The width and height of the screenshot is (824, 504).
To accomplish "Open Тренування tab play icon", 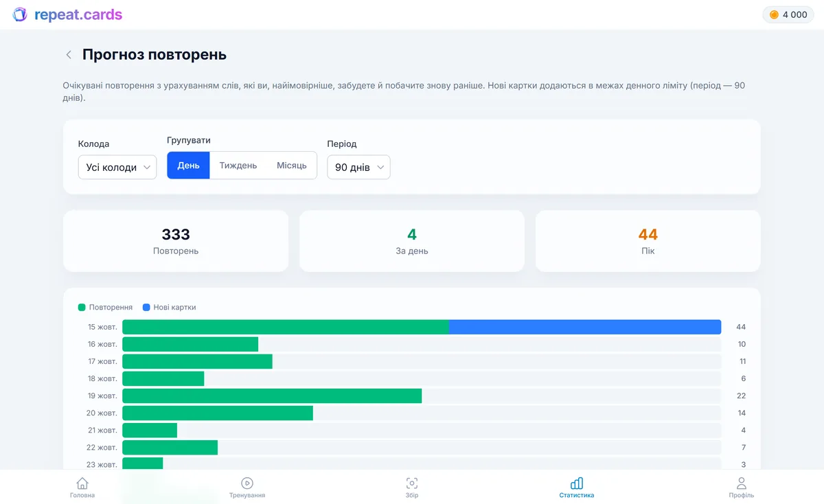I will (247, 483).
